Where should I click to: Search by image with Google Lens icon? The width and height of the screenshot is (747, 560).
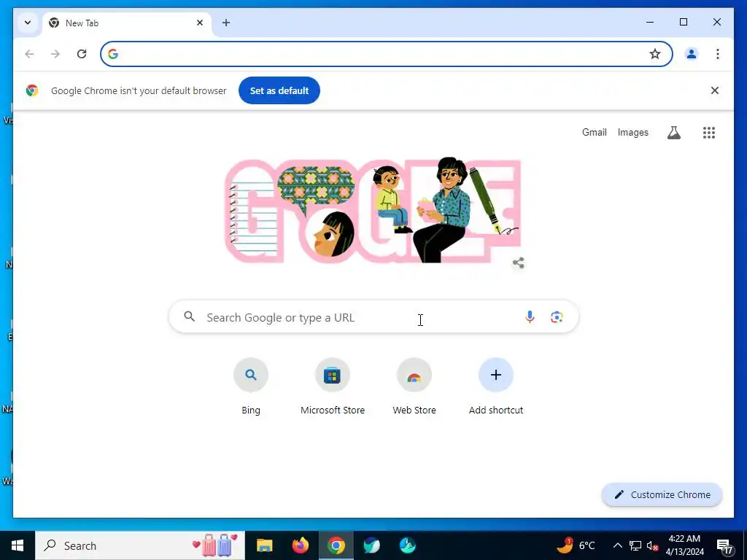pos(557,317)
